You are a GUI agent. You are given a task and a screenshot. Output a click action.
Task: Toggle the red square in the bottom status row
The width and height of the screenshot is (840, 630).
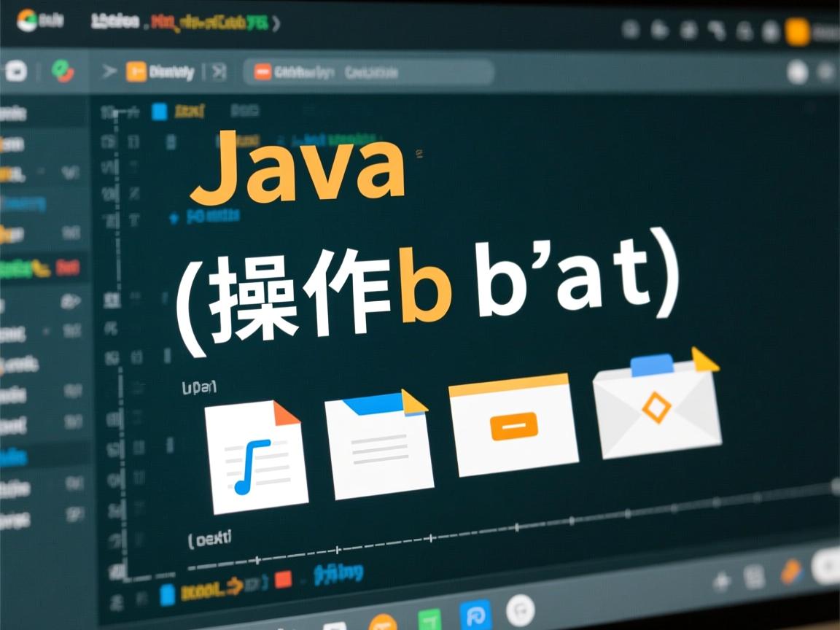tap(283, 580)
